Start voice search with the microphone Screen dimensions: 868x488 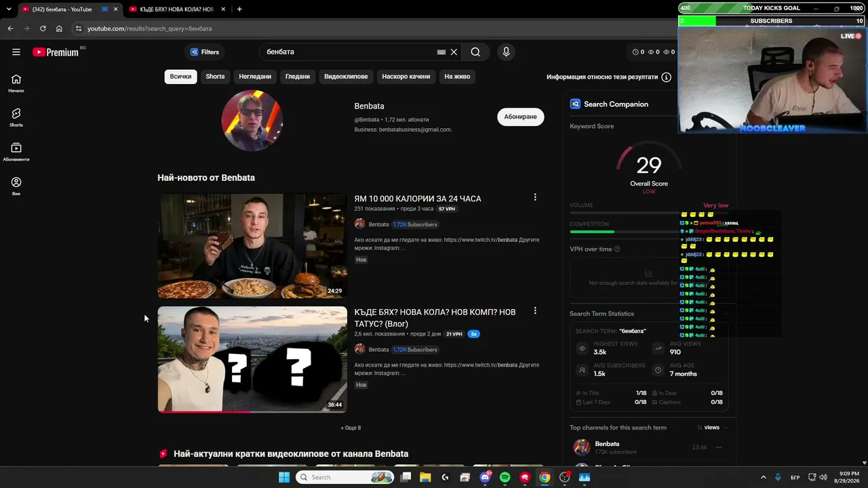(506, 52)
